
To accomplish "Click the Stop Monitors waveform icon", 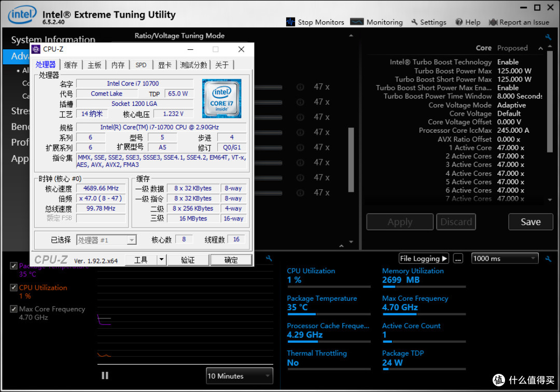I will (291, 22).
